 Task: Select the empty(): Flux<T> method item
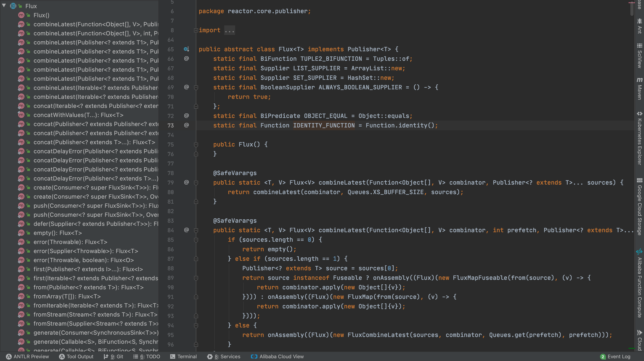(57, 233)
